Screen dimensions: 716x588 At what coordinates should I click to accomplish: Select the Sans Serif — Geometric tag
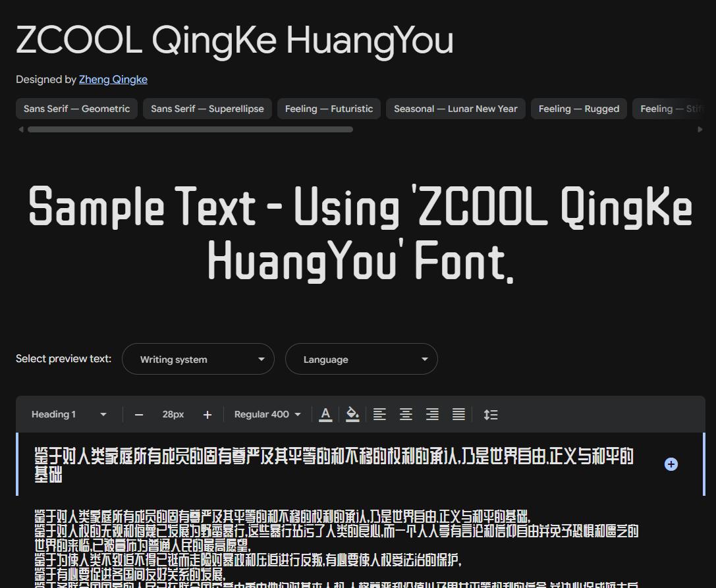coord(76,109)
